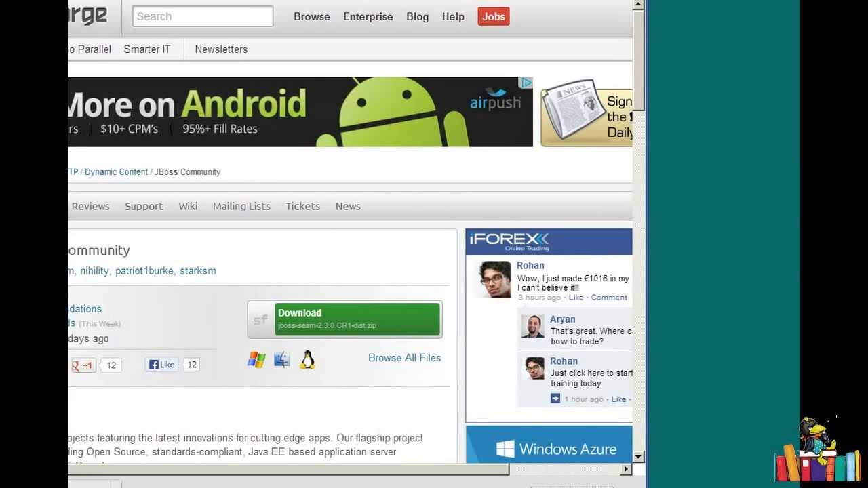Click the penguin on books logo
868x488 pixels.
[818, 449]
